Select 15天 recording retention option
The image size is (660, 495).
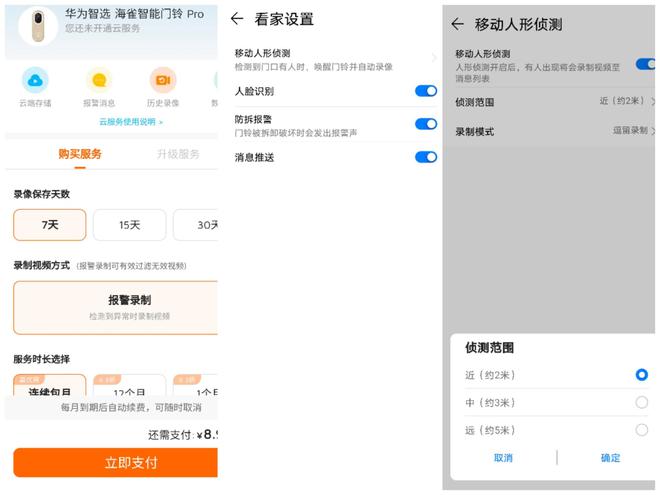pyautogui.click(x=129, y=225)
